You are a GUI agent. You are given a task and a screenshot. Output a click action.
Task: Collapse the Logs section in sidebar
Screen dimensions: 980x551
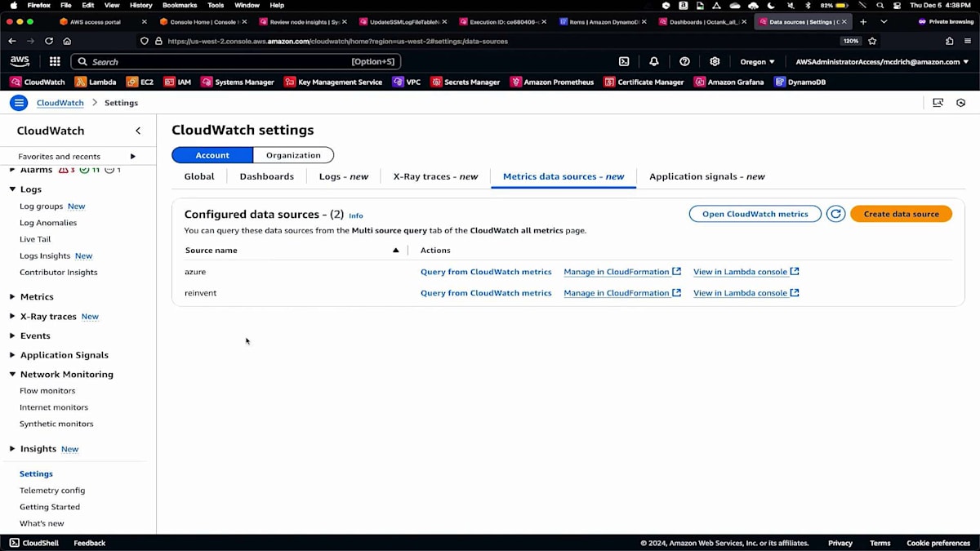(x=12, y=189)
